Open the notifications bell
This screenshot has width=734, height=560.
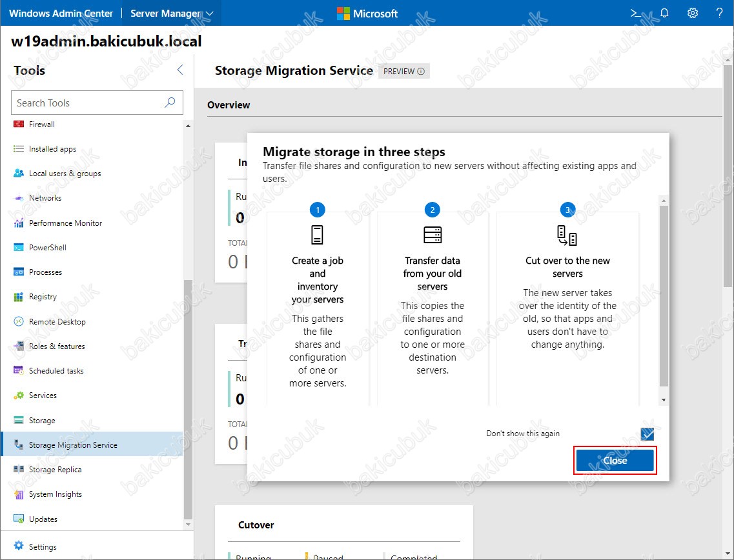664,13
